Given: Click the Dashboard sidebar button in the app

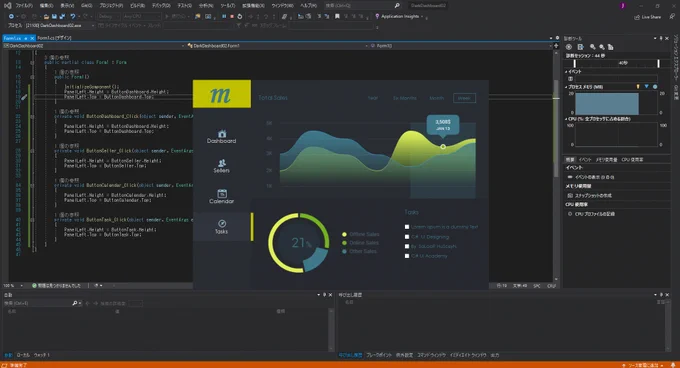Looking at the screenshot, I should click(222, 137).
